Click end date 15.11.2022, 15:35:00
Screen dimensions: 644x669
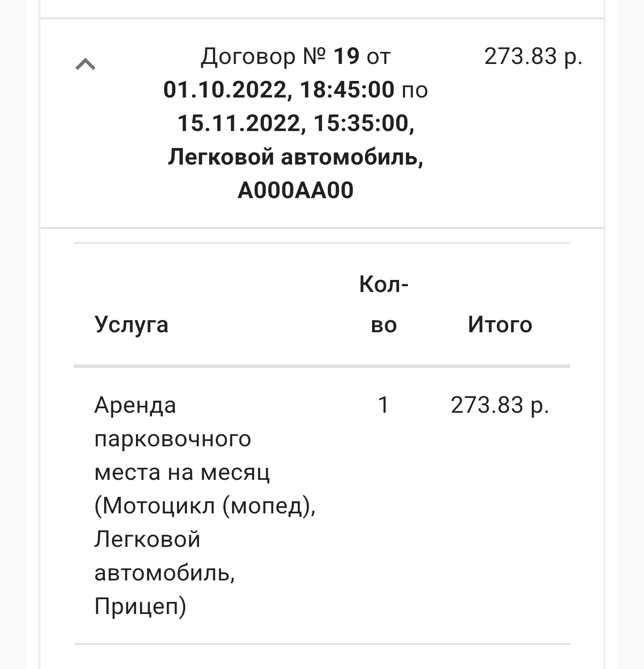point(296,123)
